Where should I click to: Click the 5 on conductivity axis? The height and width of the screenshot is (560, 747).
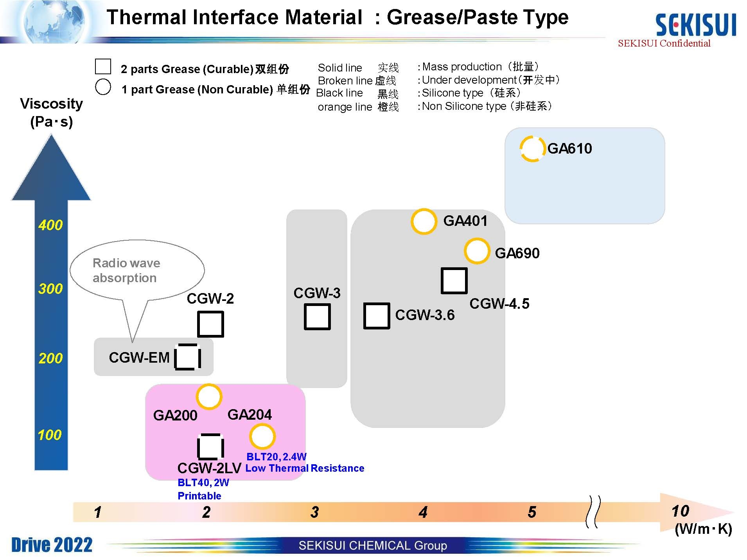(x=532, y=512)
